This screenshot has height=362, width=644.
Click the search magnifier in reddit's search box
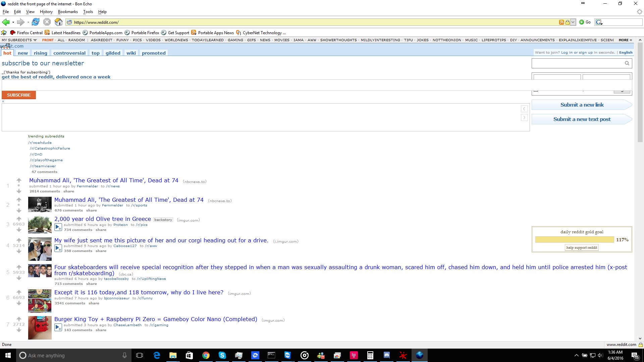(627, 63)
